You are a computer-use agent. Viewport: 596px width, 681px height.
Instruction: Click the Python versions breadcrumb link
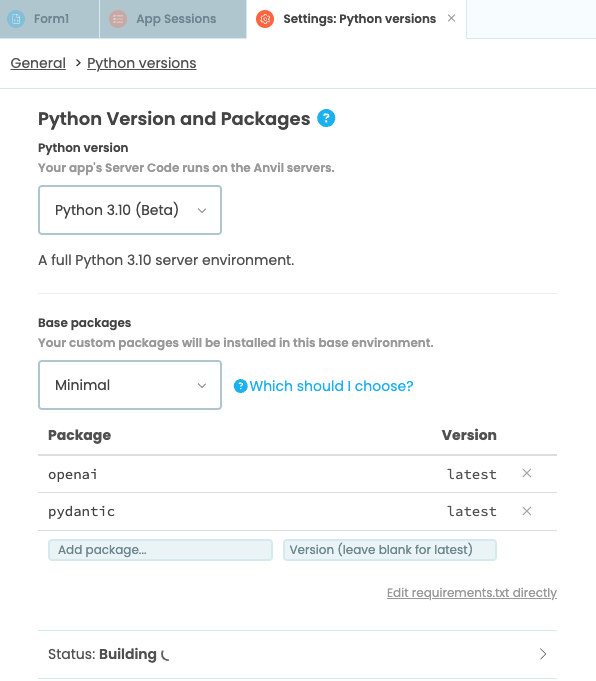[x=142, y=63]
